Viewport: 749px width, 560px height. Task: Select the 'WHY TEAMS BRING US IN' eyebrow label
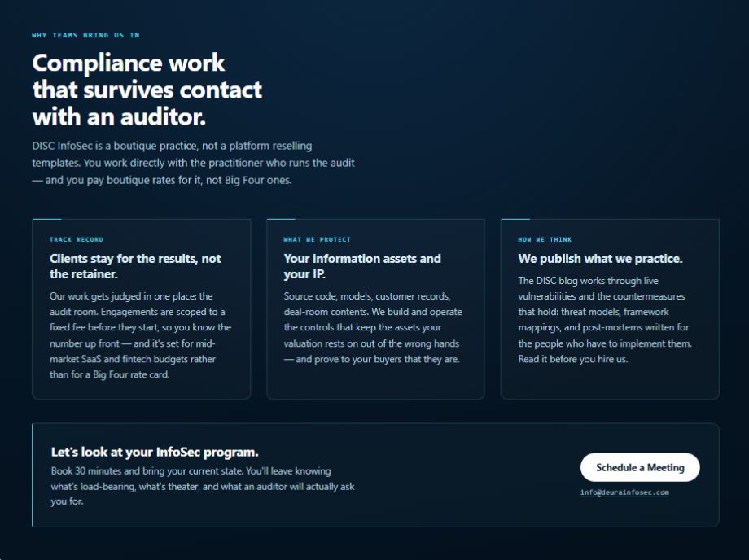tap(85, 35)
